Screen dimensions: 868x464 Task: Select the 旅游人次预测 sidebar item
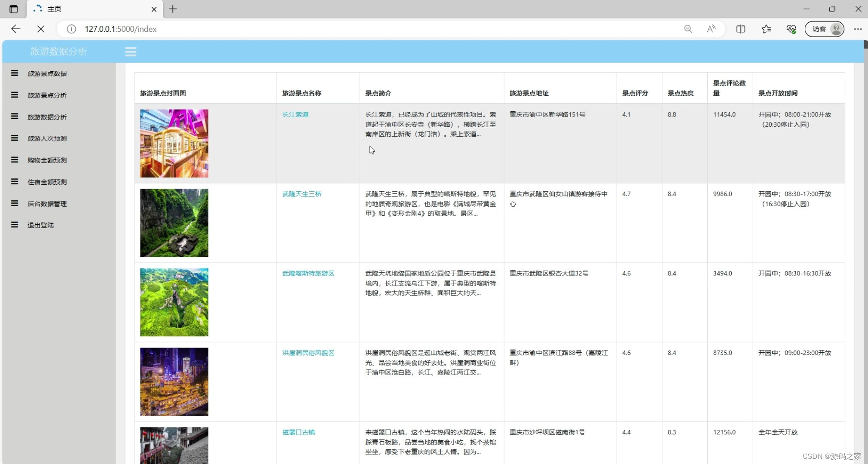click(x=47, y=138)
